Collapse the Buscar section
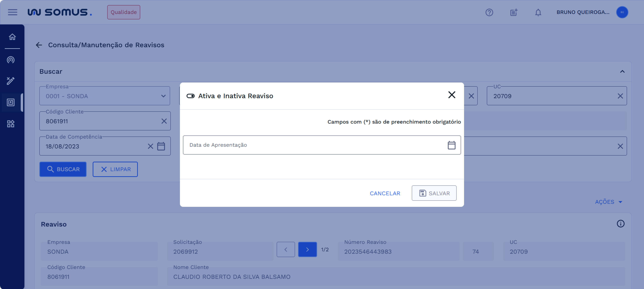 click(622, 71)
